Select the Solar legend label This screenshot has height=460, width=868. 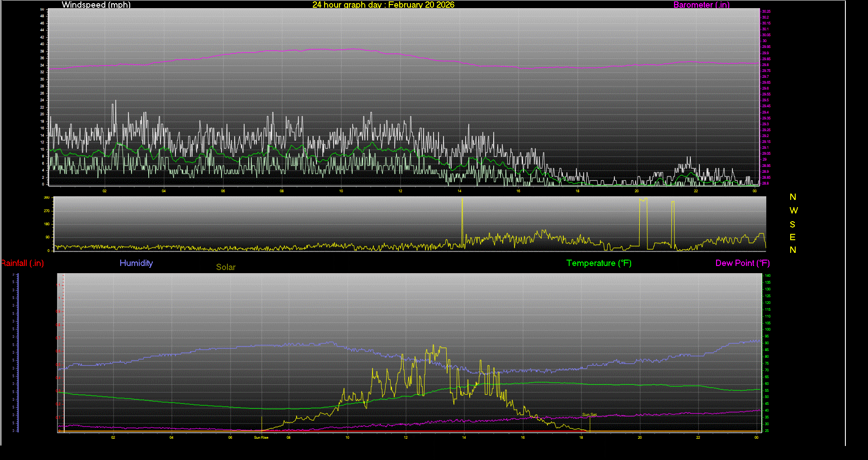[226, 267]
